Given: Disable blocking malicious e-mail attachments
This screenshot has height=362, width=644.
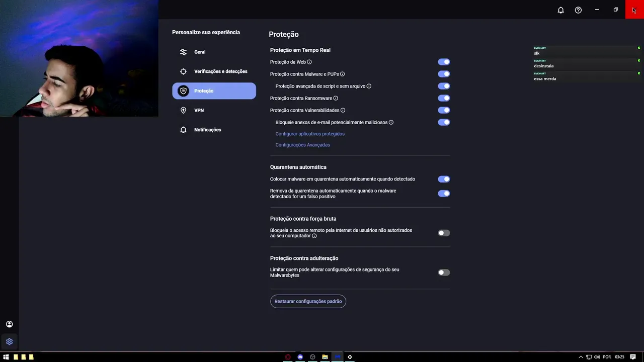Looking at the screenshot, I should [x=444, y=122].
